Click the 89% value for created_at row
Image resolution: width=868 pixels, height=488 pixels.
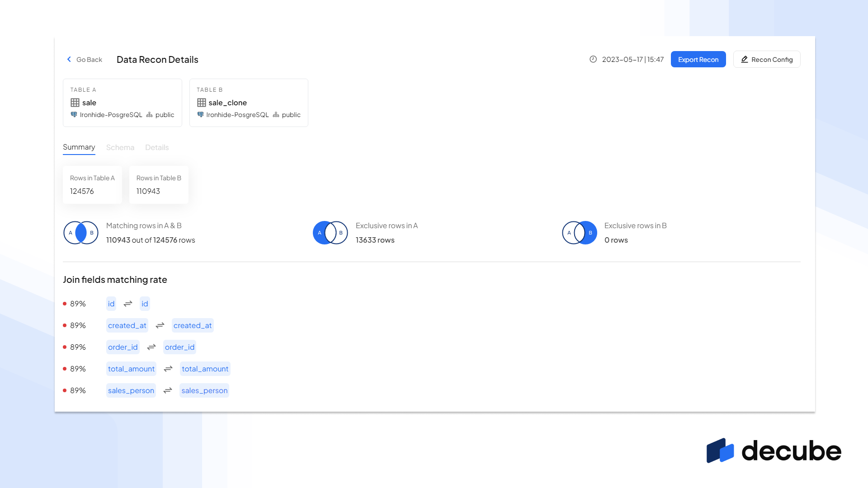pos(78,325)
